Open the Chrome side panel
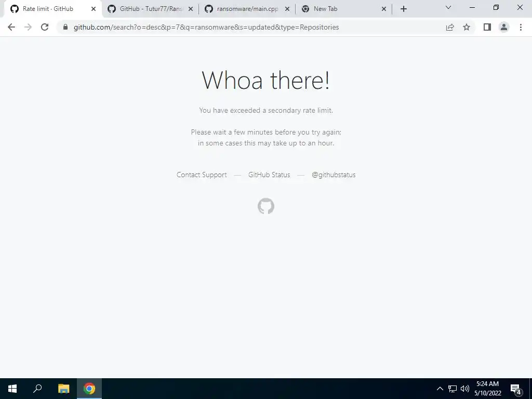This screenshot has width=532, height=399. (487, 27)
